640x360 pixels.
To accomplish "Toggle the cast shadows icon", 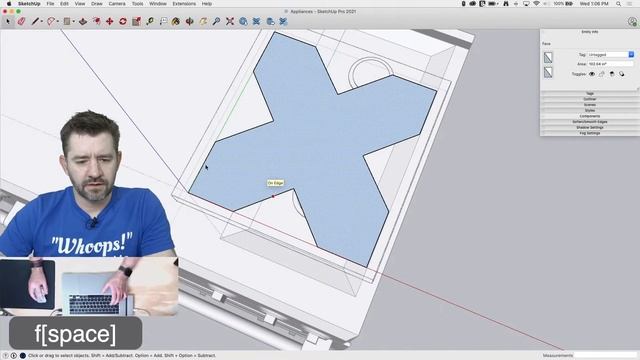I will [621, 74].
